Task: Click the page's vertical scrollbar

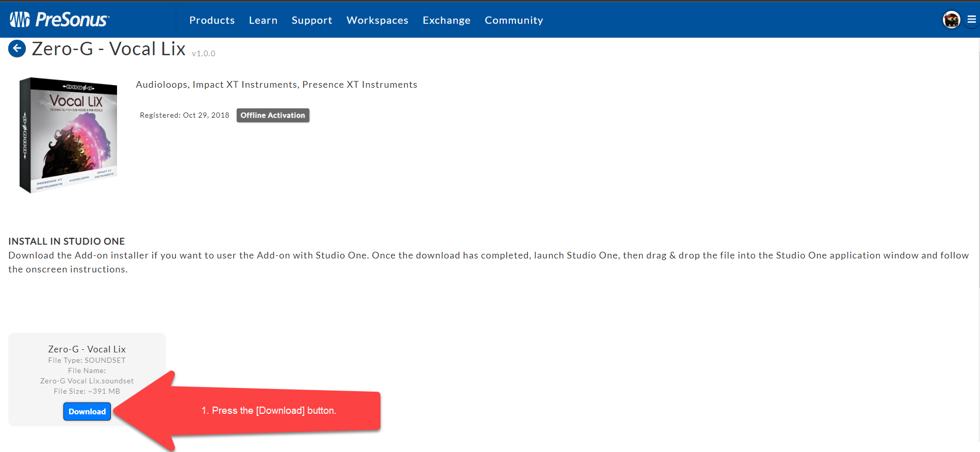Action: (978, 155)
